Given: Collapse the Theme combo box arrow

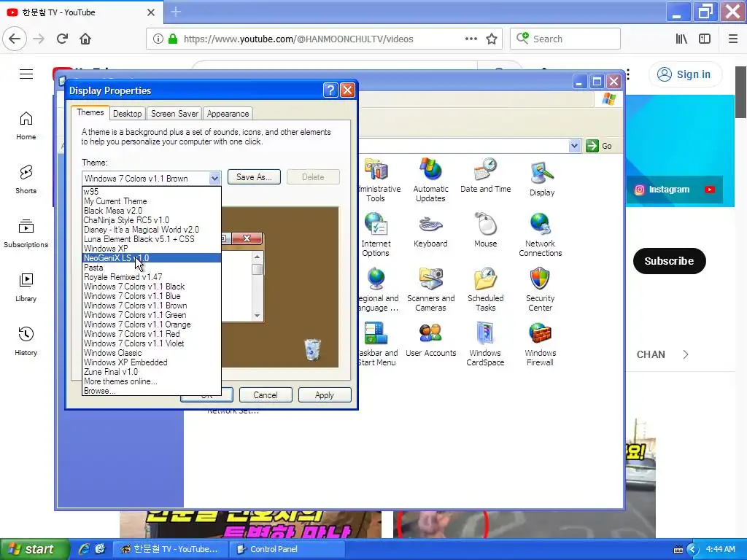Looking at the screenshot, I should [x=215, y=178].
